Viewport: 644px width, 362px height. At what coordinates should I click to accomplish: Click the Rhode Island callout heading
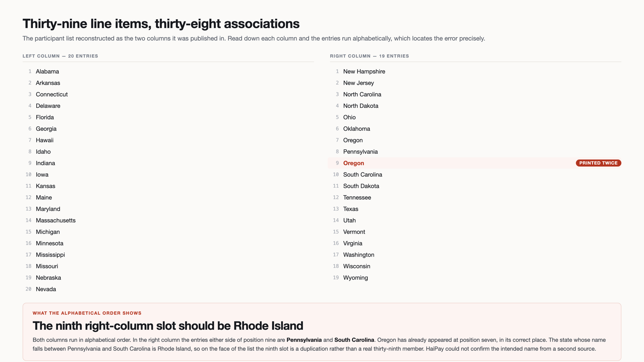(x=168, y=325)
